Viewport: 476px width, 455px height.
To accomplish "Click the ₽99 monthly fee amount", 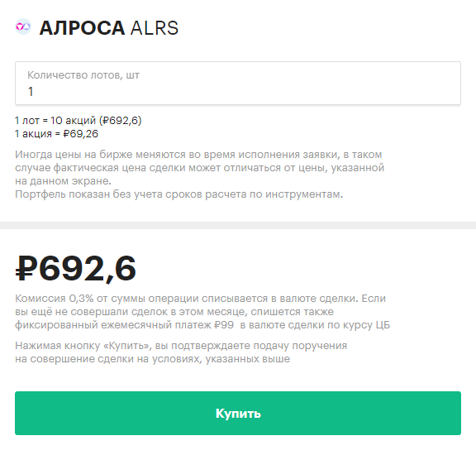I will [224, 325].
